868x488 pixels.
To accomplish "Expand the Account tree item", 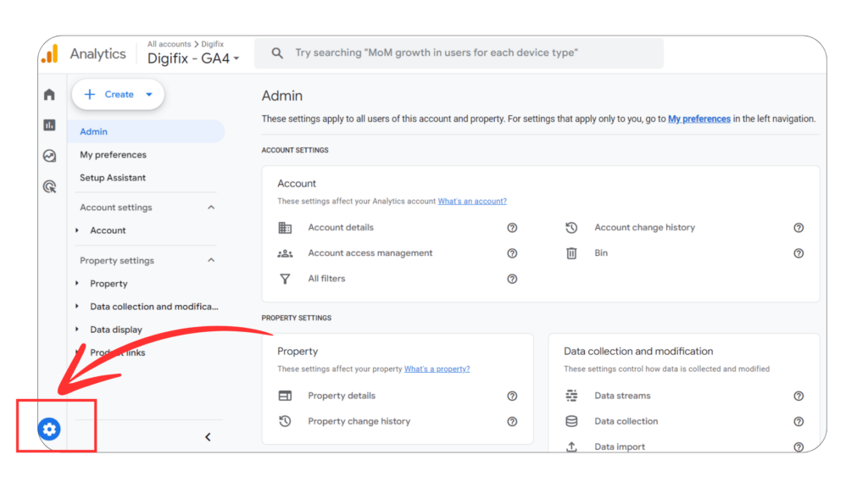I will [x=77, y=230].
